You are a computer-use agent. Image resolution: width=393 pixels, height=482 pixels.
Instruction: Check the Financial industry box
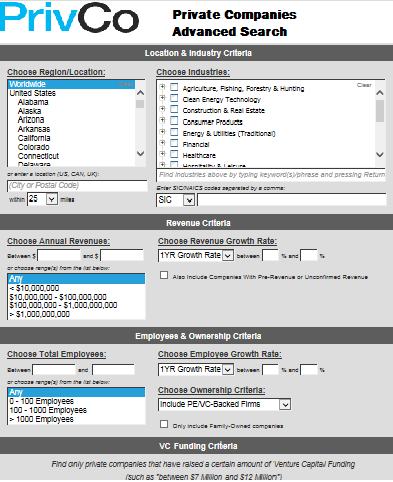(174, 143)
